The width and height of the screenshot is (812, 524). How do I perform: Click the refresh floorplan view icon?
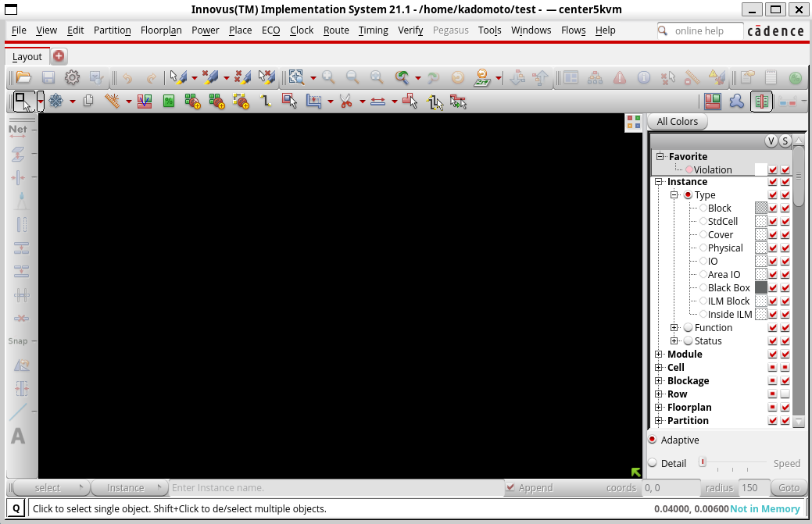482,77
